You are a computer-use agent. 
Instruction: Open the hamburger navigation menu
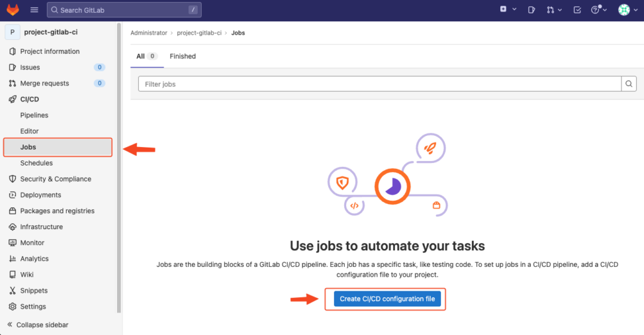(34, 10)
